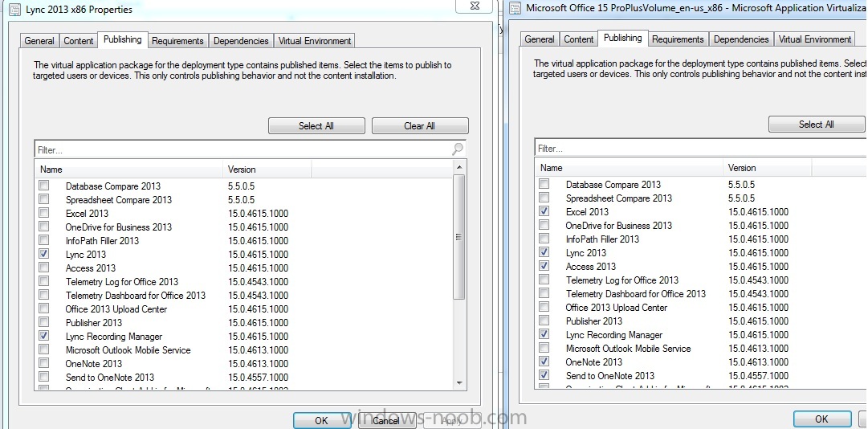
Task: Click Cancel in Lync Properties window
Action: pos(386,421)
